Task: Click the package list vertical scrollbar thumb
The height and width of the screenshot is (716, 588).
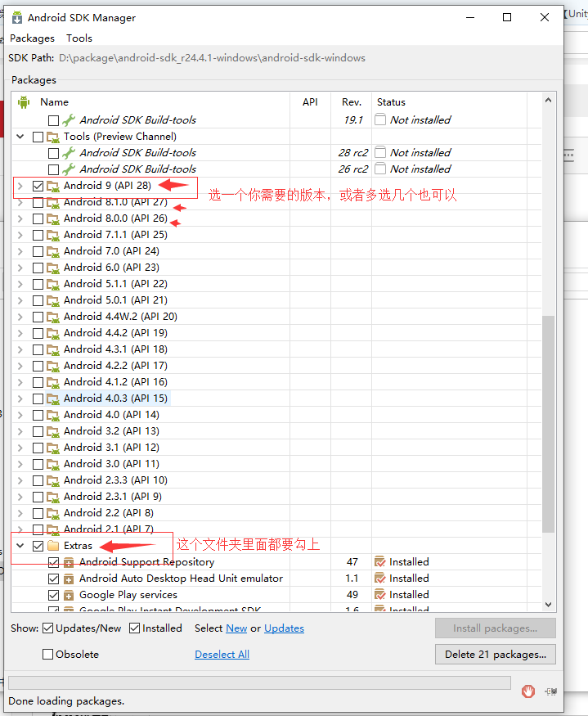Action: (x=548, y=424)
